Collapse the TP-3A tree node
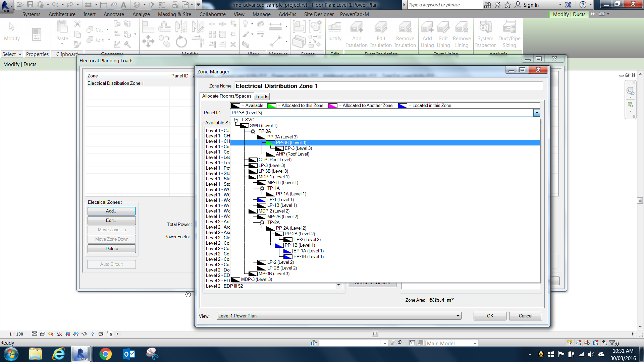 tap(253, 131)
